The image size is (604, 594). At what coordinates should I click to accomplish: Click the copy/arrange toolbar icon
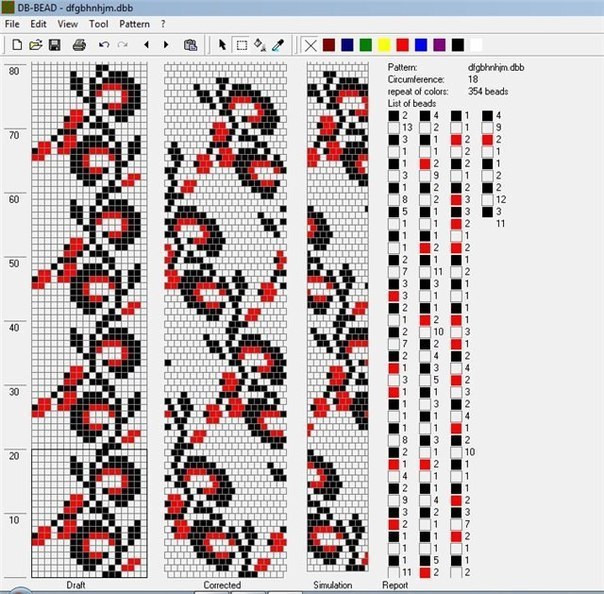(x=190, y=45)
